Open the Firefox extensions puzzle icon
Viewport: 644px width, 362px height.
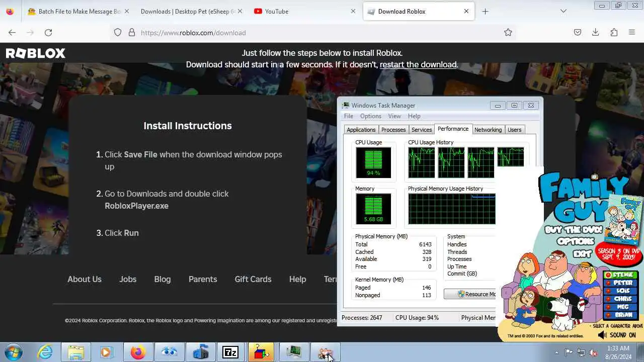pyautogui.click(x=614, y=33)
